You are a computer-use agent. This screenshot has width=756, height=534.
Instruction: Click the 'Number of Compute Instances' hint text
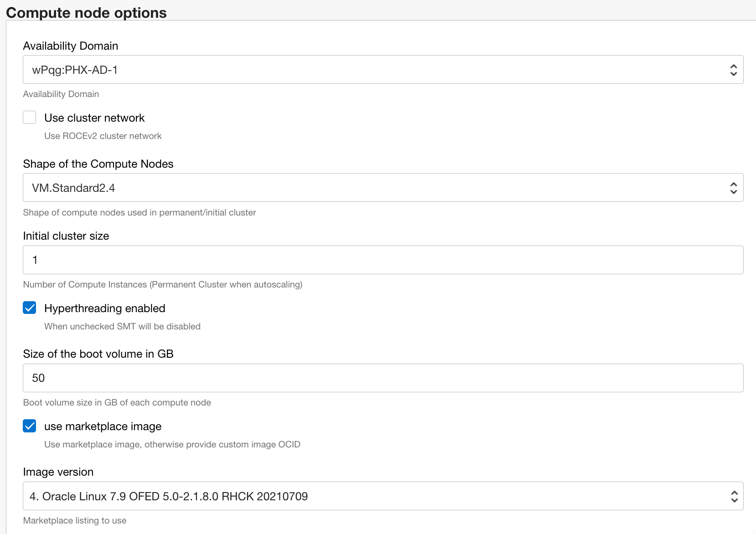(163, 284)
